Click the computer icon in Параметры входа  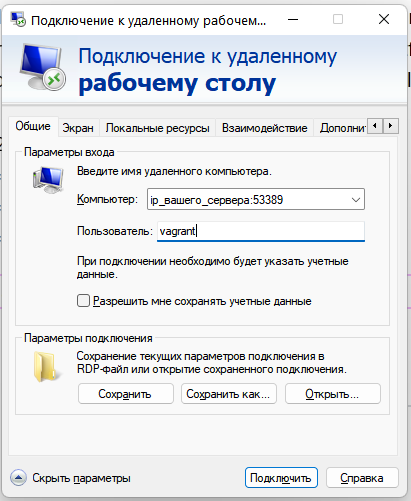point(48,180)
